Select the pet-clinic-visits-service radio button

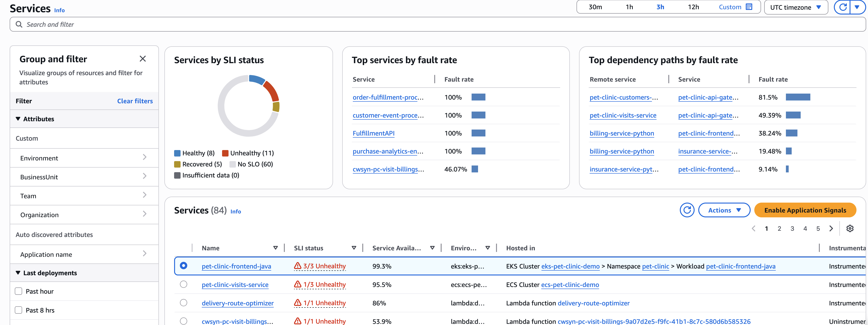(184, 285)
